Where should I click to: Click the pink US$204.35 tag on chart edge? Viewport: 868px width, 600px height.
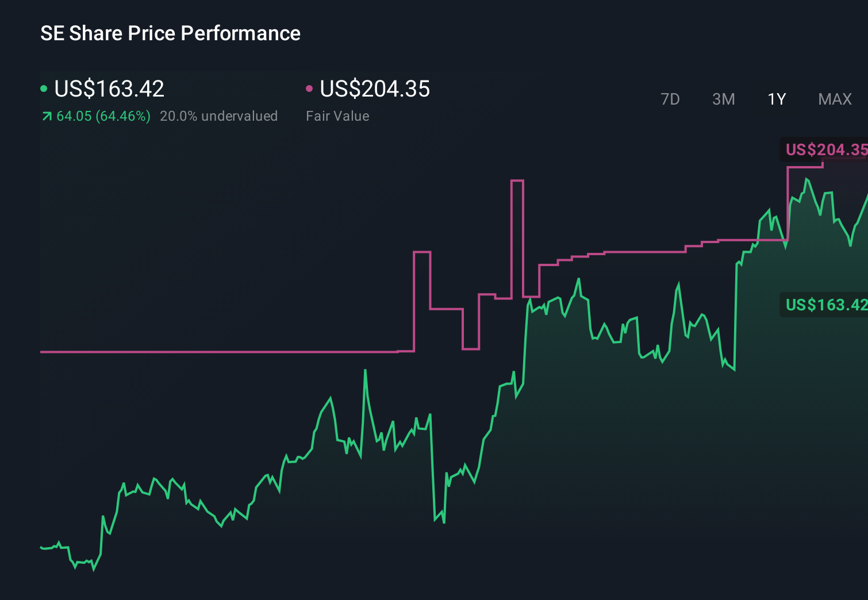click(825, 150)
